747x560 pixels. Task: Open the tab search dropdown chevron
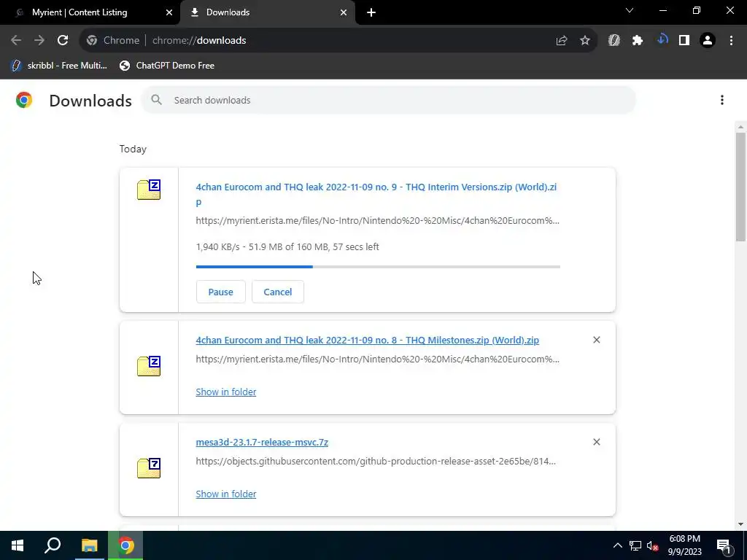(x=630, y=10)
